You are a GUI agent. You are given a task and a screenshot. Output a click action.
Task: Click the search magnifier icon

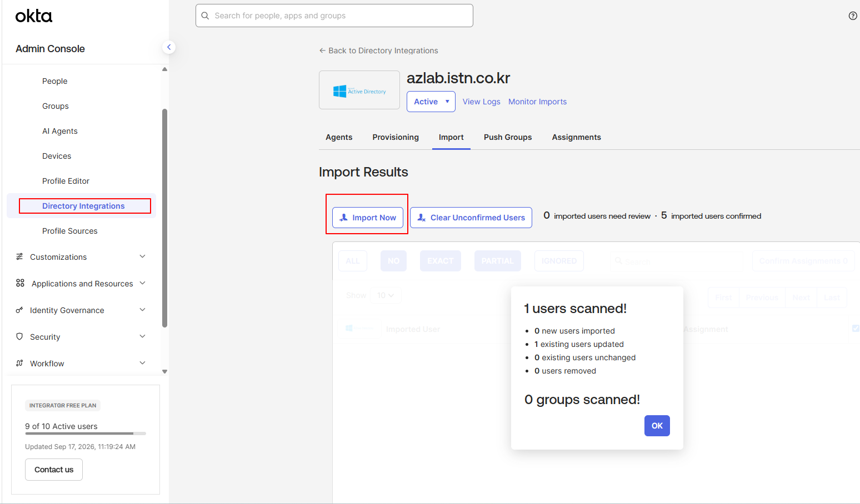click(x=205, y=16)
